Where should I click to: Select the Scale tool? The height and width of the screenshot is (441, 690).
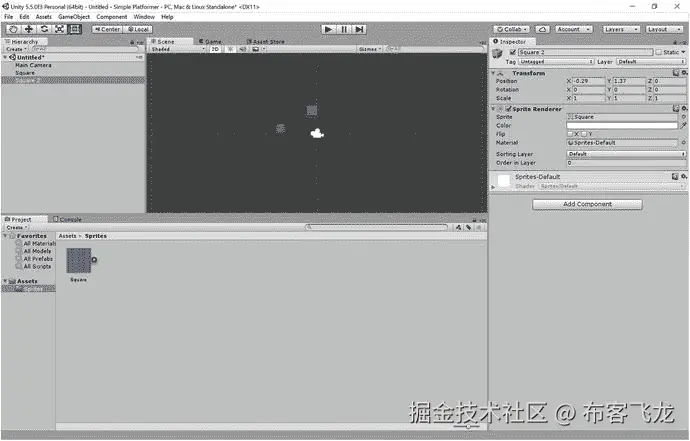click(x=59, y=29)
